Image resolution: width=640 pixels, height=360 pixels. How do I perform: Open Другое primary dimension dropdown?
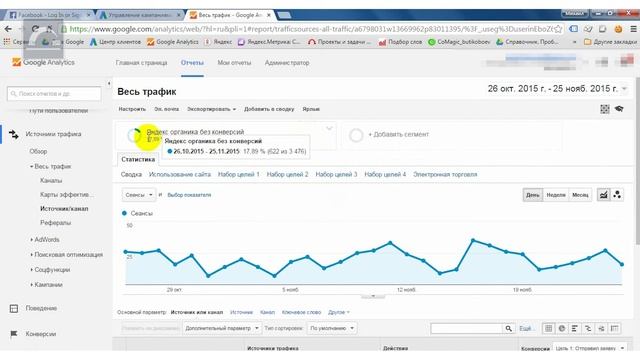(339, 312)
